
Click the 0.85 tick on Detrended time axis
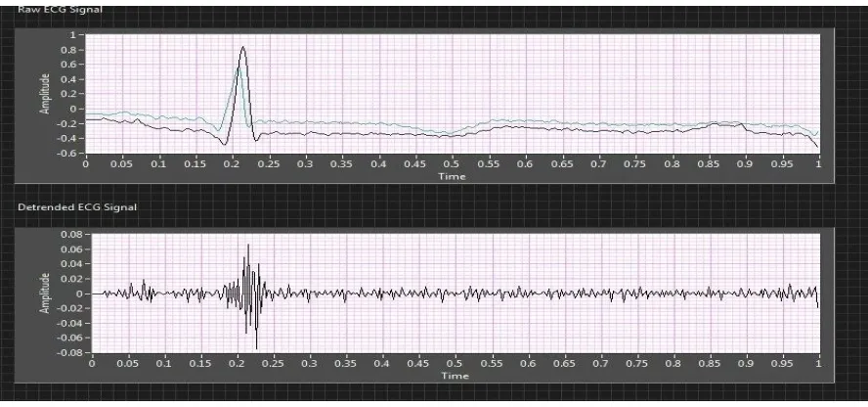tap(710, 363)
